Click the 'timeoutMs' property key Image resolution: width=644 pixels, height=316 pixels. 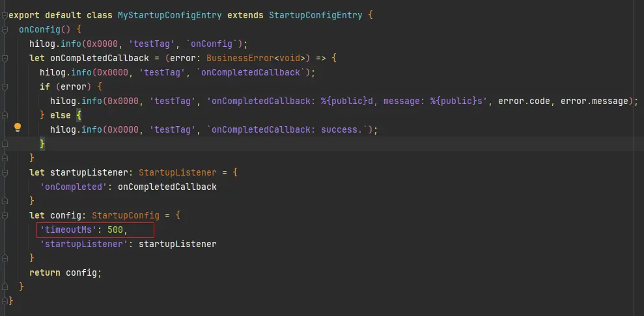(68, 230)
